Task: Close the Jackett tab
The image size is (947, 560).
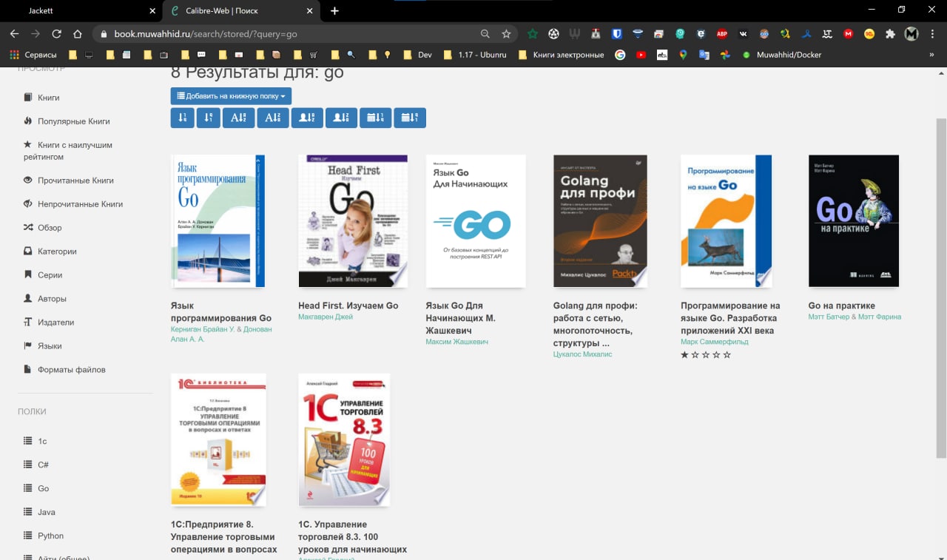Action: (152, 11)
